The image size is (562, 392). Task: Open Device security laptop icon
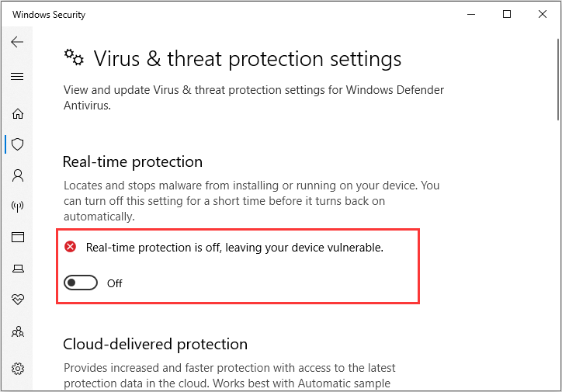[x=18, y=269]
